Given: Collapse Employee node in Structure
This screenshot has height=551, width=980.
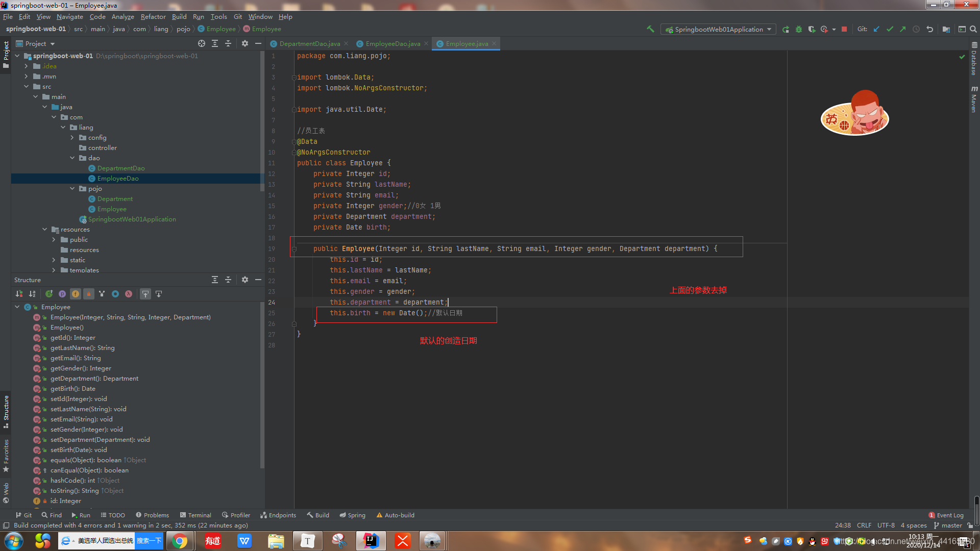Looking at the screenshot, I should [17, 307].
